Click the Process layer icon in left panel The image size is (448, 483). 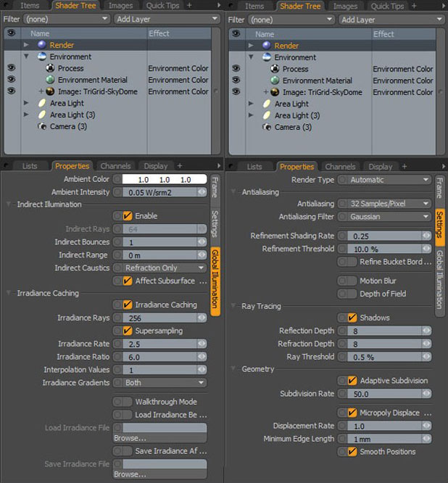pyautogui.click(x=50, y=68)
